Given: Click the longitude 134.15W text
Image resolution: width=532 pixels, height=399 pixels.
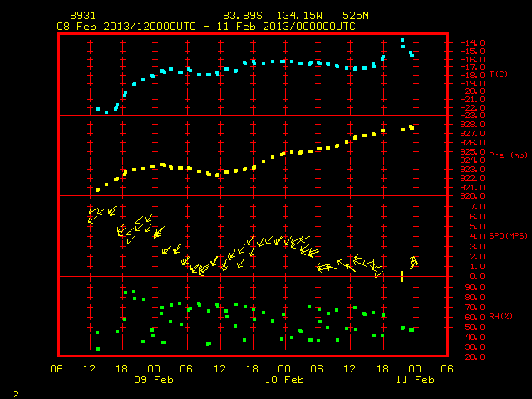Looking at the screenshot, I should (299, 16).
